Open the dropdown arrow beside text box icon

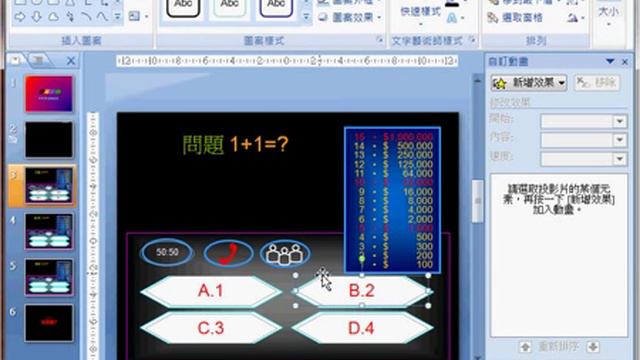coord(146,17)
